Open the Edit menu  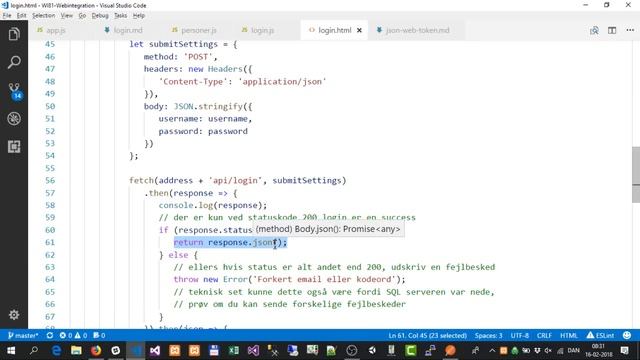click(21, 16)
